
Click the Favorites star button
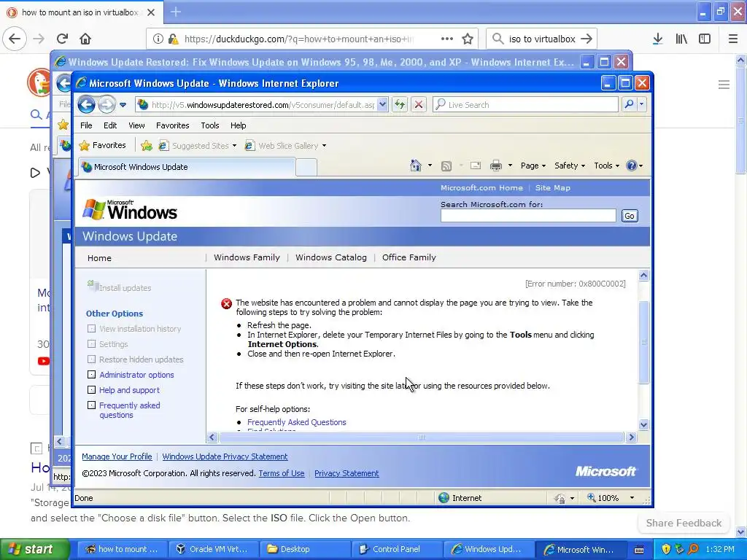tap(102, 145)
